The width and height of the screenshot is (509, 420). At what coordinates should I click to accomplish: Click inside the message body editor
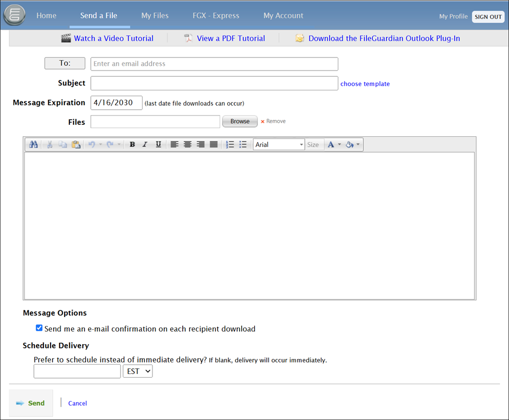250,226
